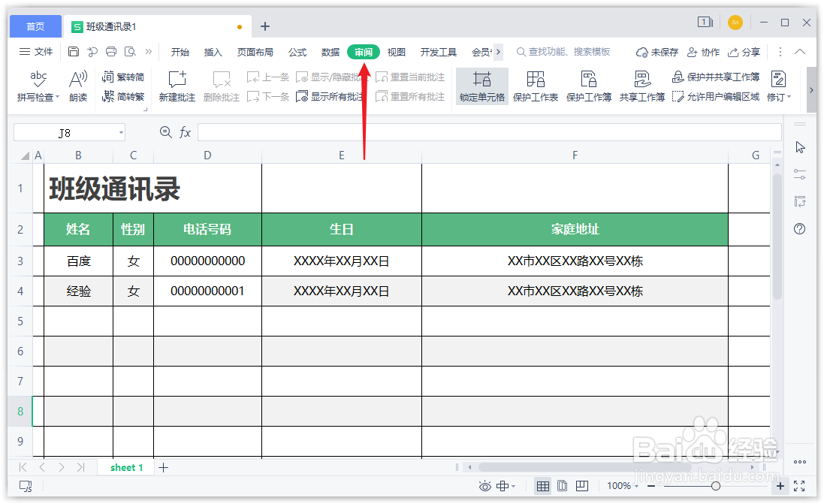This screenshot has width=824, height=504.
Task: Go to the last sheet navigation arrow
Action: [80, 467]
